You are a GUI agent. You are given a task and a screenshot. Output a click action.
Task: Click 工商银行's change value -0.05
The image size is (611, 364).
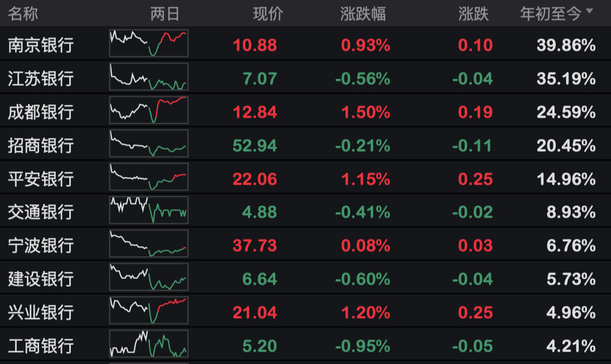[x=472, y=346]
